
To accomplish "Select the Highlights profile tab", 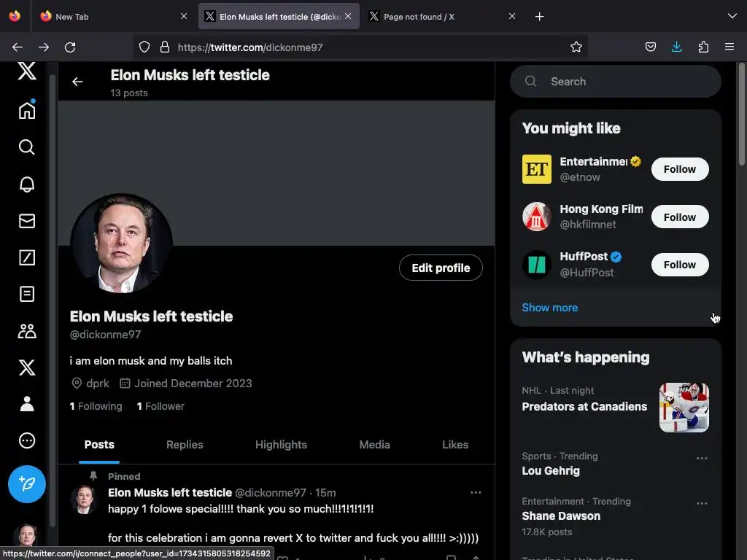I will pos(281,445).
